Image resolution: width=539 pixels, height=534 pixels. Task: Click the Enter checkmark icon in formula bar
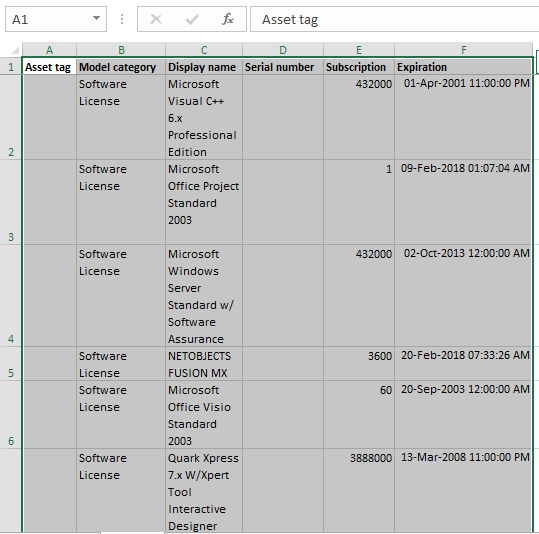coord(192,19)
